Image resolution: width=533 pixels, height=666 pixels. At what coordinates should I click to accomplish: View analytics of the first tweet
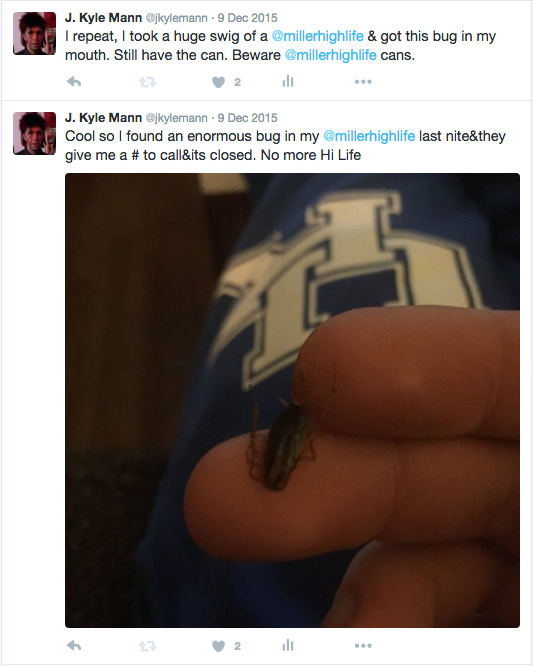pyautogui.click(x=288, y=81)
